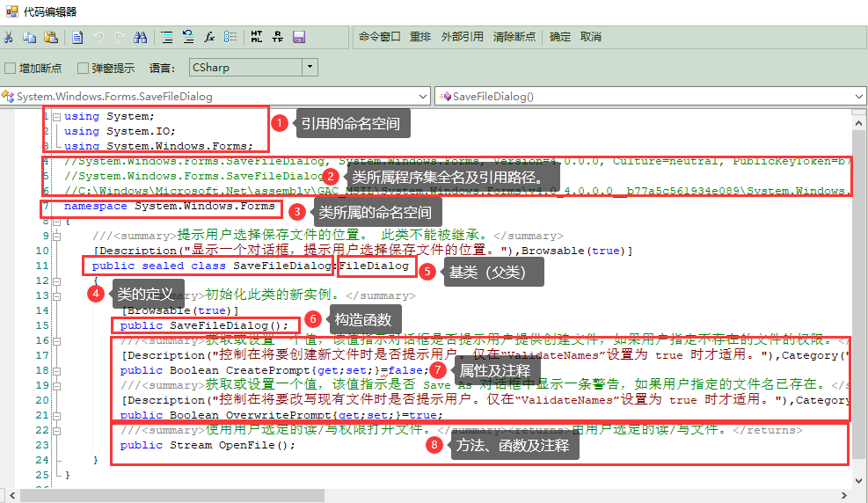Click the Redo arrow icon
Viewport: 868px width, 503px height.
(x=119, y=37)
